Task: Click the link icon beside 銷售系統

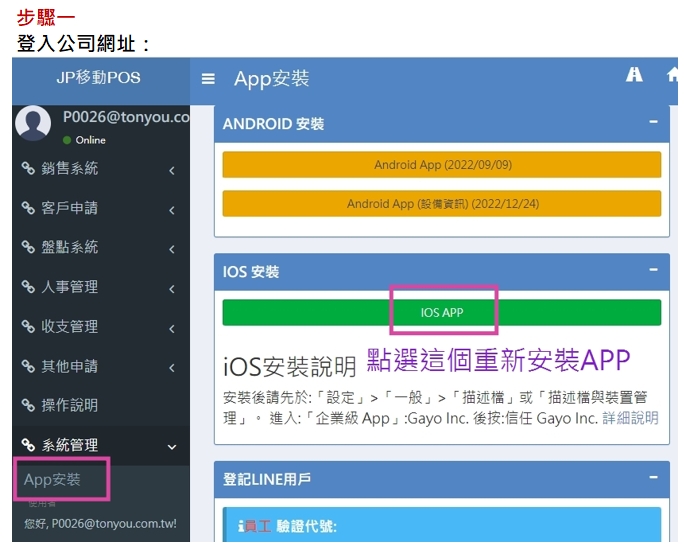Action: (28, 169)
